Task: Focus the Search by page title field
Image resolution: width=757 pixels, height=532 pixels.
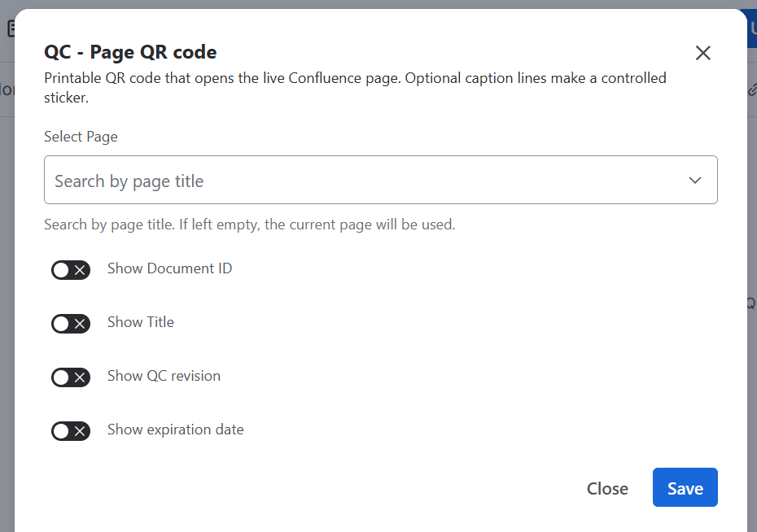Action: (x=380, y=180)
